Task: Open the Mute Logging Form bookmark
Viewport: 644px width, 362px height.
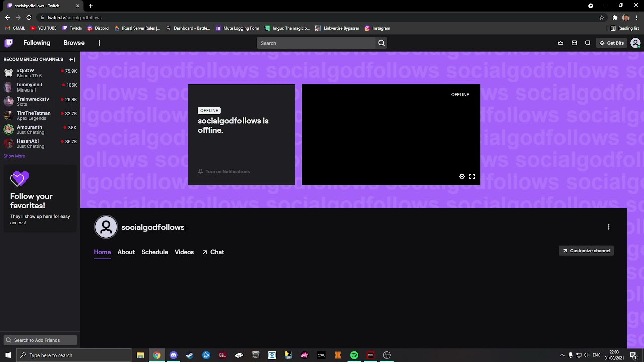Action: (x=237, y=28)
